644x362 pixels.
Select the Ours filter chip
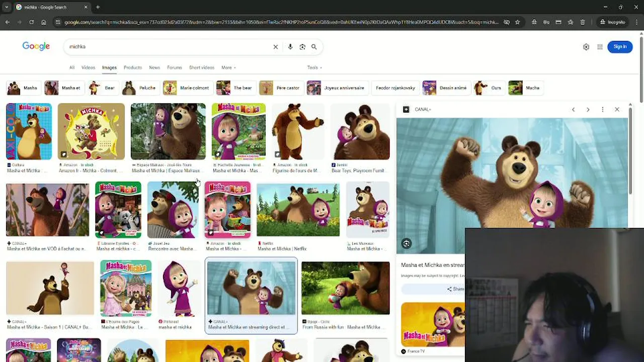(489, 88)
